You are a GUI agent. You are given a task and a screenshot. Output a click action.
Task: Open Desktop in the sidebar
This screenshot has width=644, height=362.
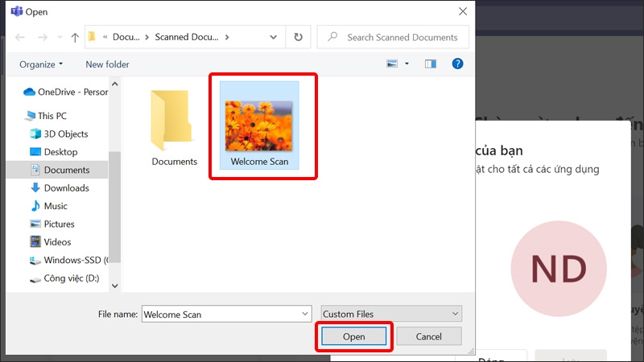pos(53,152)
